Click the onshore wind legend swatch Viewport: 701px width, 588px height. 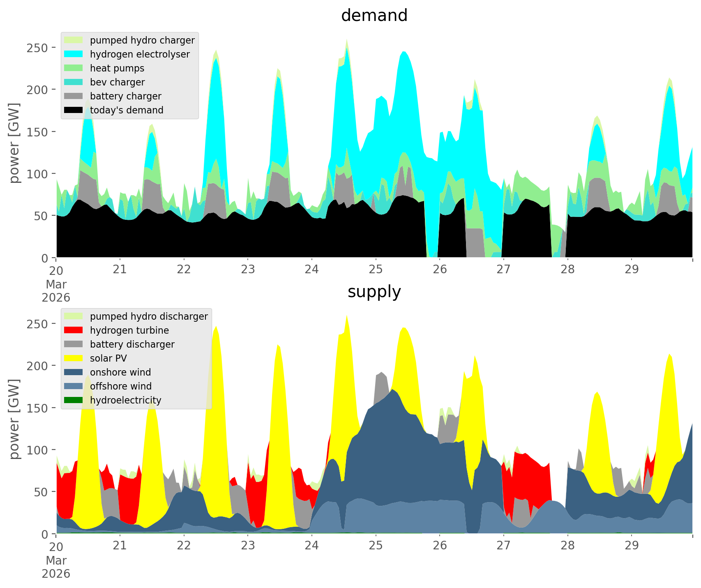(x=74, y=372)
